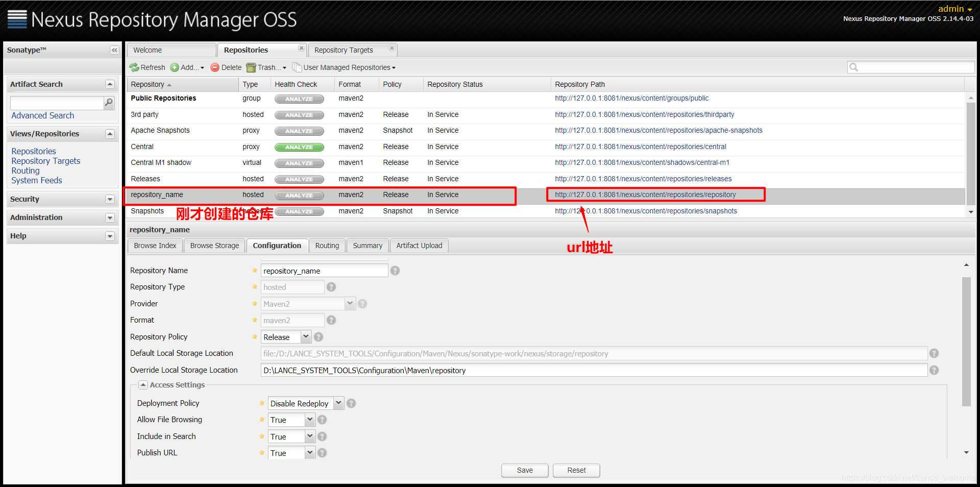Click the help icon beside Repository Policy

[318, 337]
